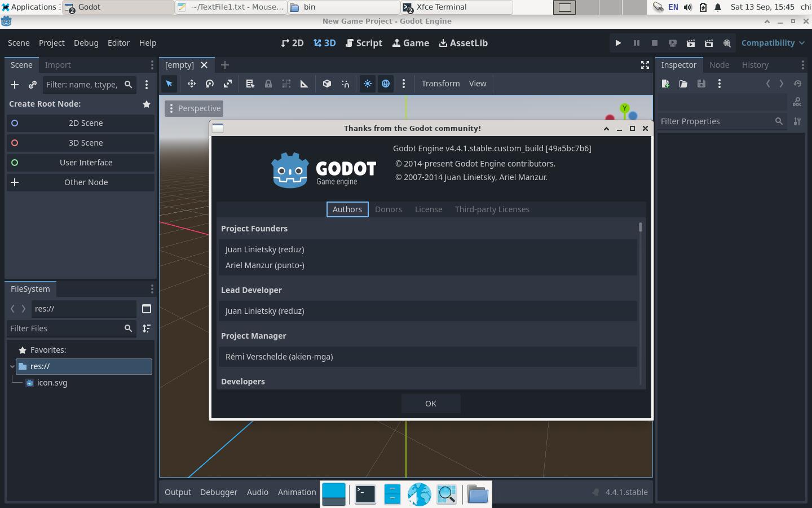Viewport: 812px width, 508px height.
Task: Switch to the Rotate Mode tool
Action: pyautogui.click(x=210, y=84)
